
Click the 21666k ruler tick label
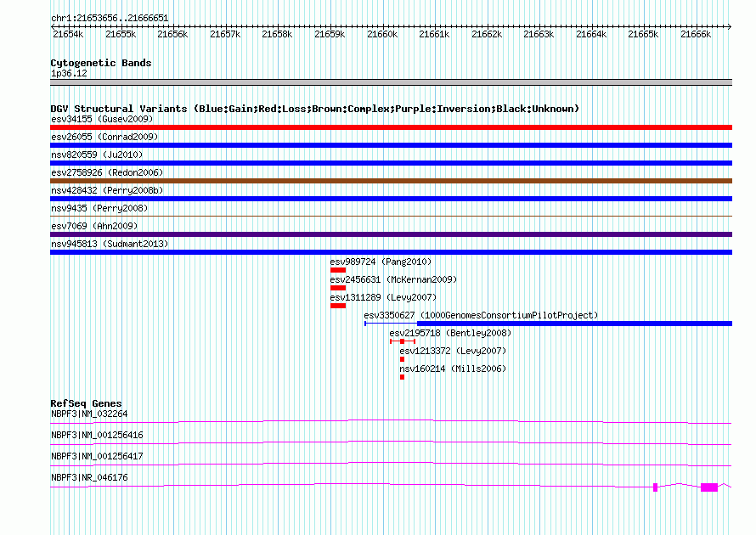click(x=696, y=34)
